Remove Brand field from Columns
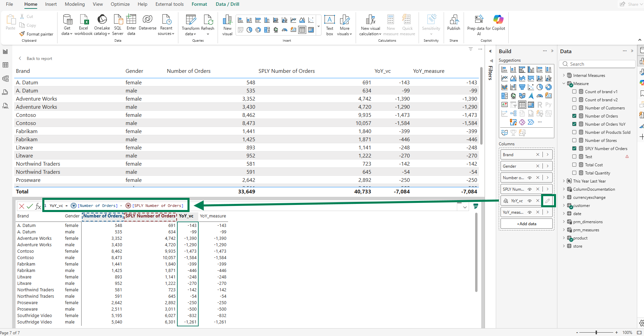 pyautogui.click(x=538, y=155)
